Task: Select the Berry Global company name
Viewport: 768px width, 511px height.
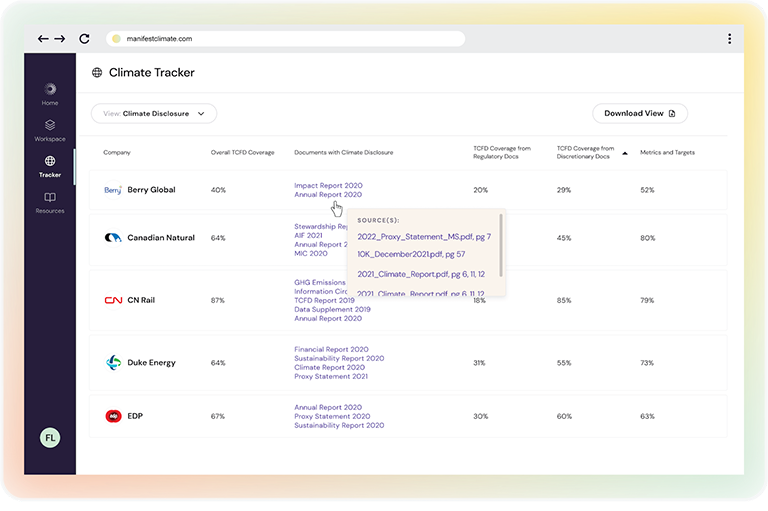Action: (151, 190)
